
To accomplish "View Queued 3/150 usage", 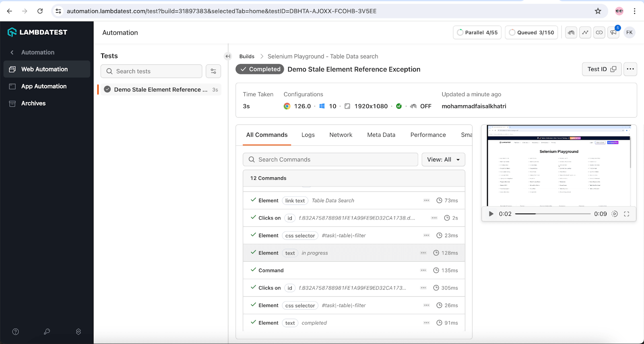I will click(531, 33).
